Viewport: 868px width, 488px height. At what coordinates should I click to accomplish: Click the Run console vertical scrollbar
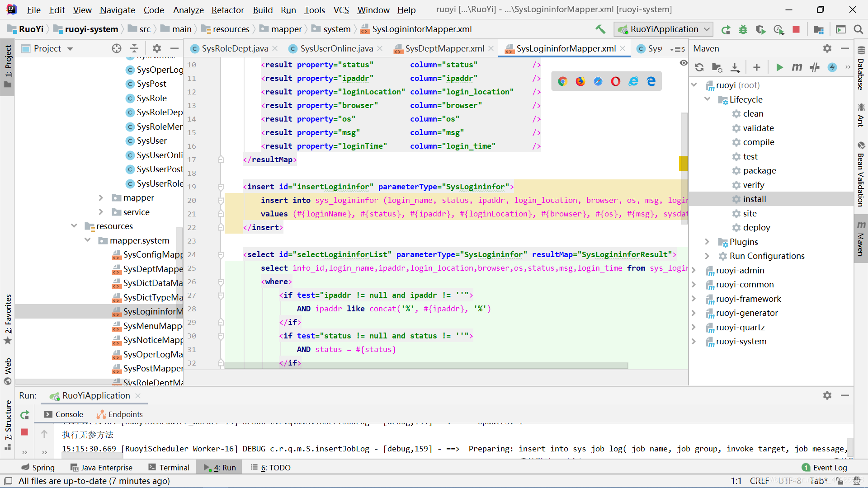click(x=850, y=447)
